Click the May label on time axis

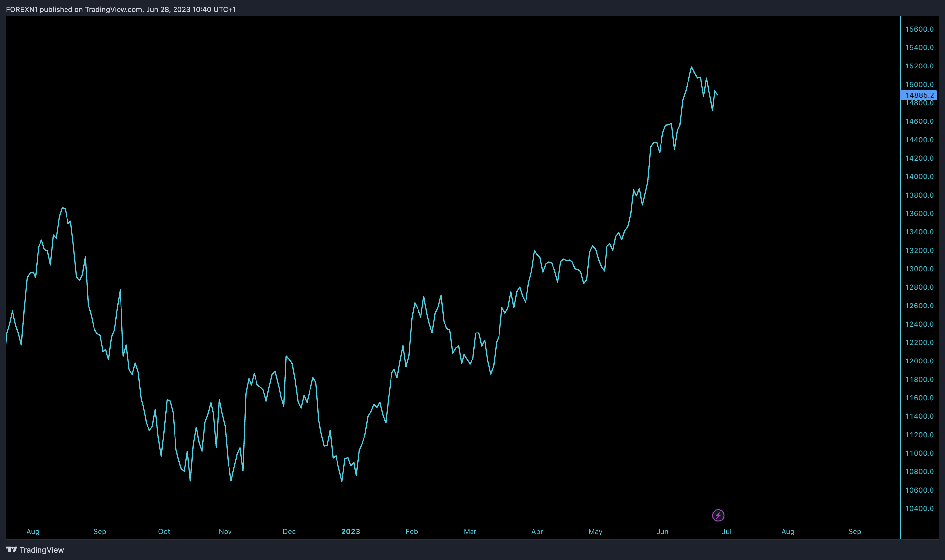596,531
